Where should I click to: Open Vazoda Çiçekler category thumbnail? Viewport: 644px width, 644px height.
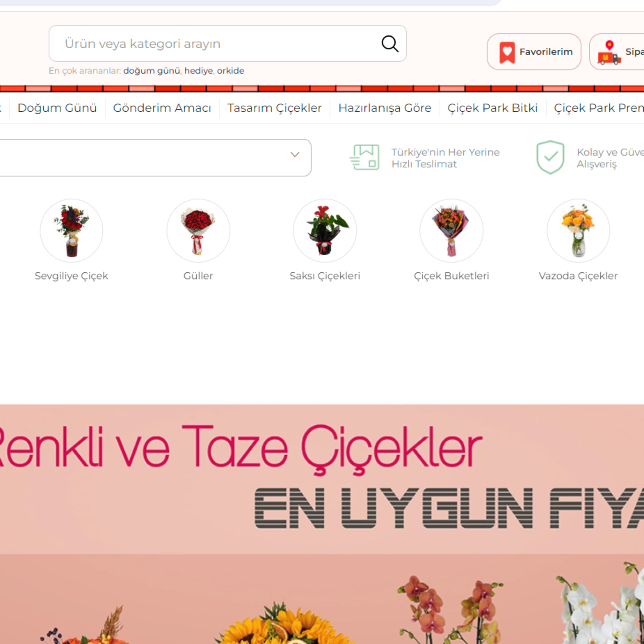coord(578,231)
